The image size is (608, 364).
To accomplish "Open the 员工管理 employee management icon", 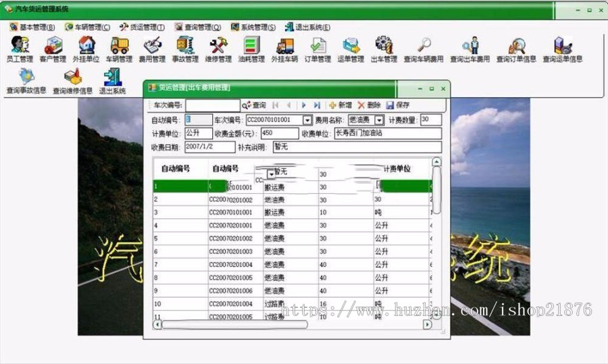I will [20, 45].
